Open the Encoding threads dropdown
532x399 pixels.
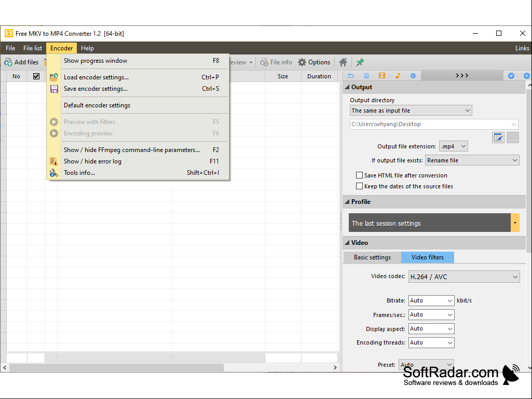coord(431,342)
